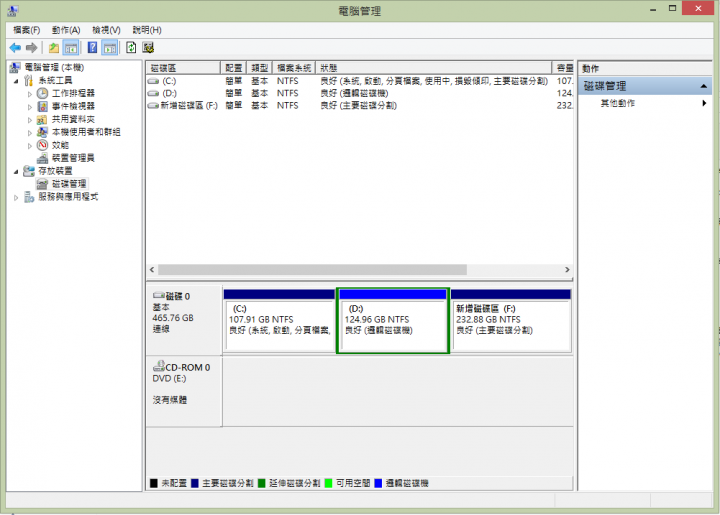Open 共用資料夾 in the tree
Viewport: 720px width, 515px height.
[73, 119]
